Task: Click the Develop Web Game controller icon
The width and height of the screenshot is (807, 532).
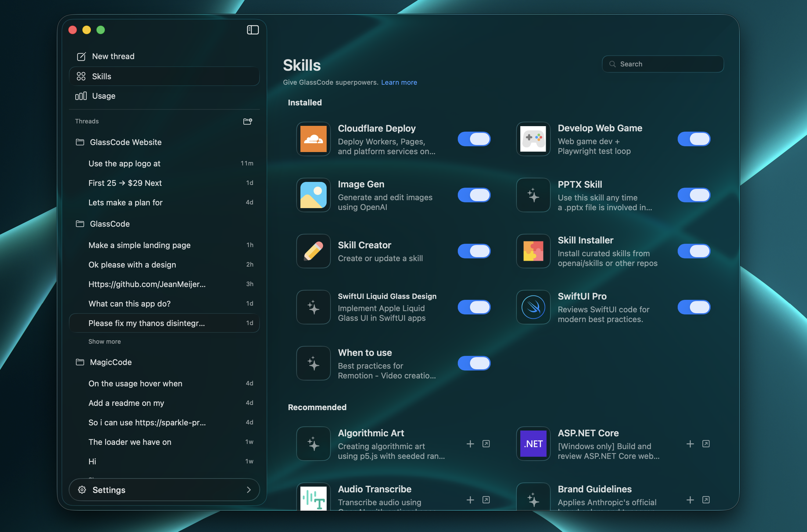Action: 533,139
